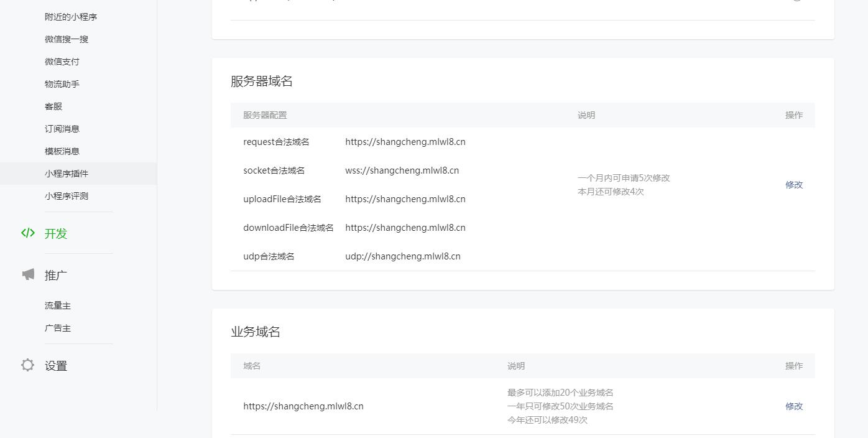Navigate to 模板消息 page
Viewport: 868px width, 438px height.
[x=62, y=151]
